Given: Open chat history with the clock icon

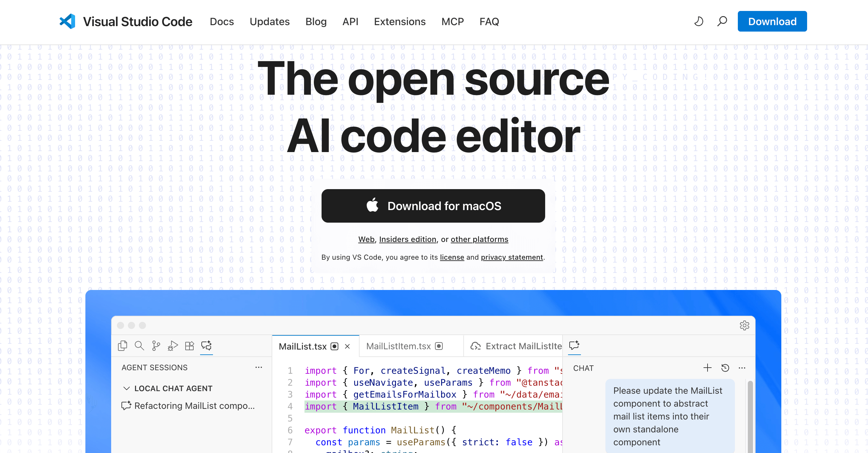Looking at the screenshot, I should (x=725, y=368).
